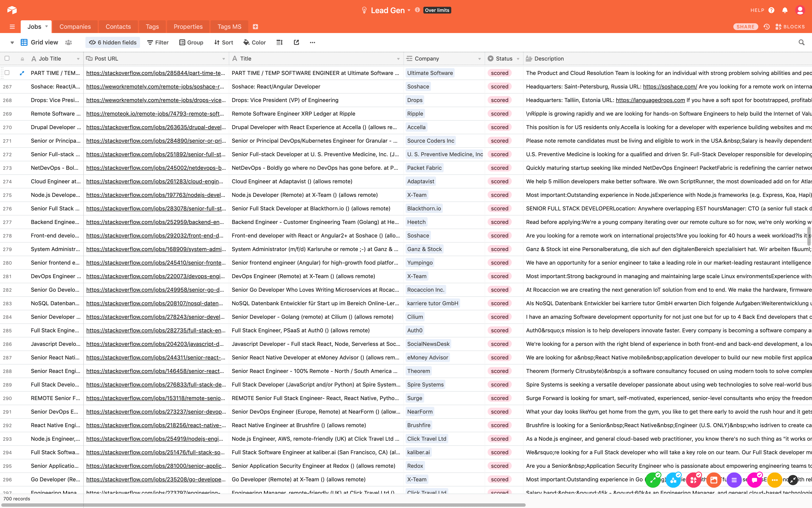The image size is (812, 508).
Task: Change row height with the row height icon
Action: pos(280,42)
